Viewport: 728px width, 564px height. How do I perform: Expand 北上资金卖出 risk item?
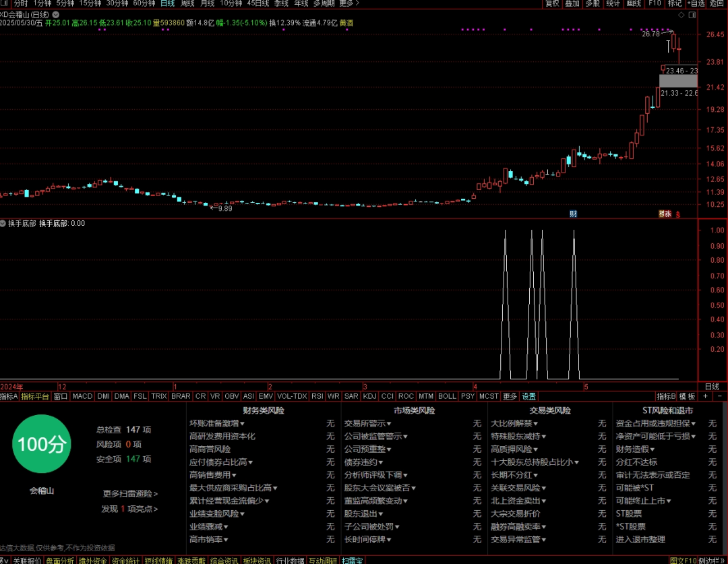518,501
